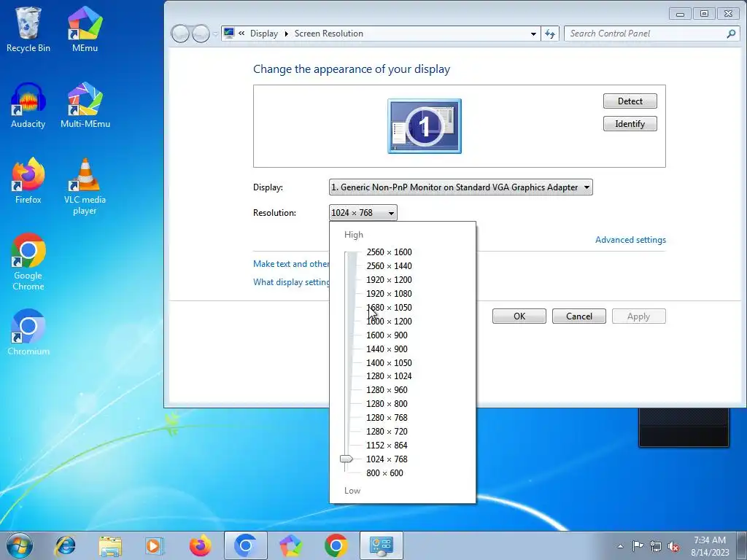Expand the address bar history dropdown
Viewport: 747px width, 560px height.
(x=533, y=34)
